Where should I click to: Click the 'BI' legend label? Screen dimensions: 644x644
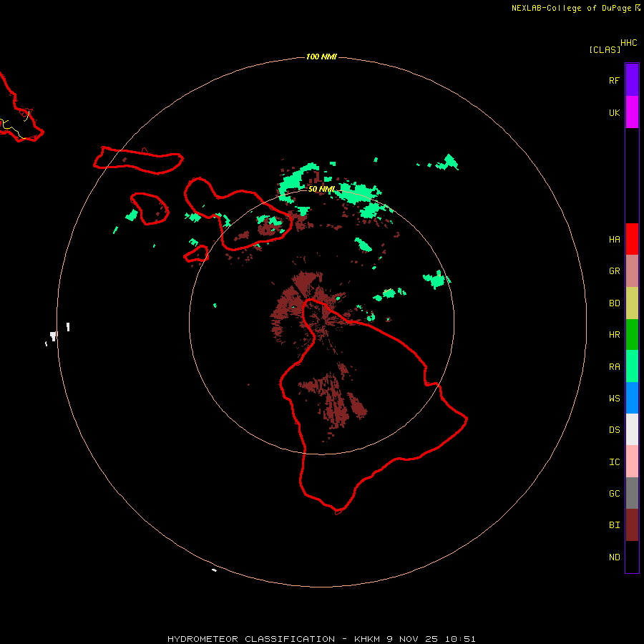coord(615,525)
